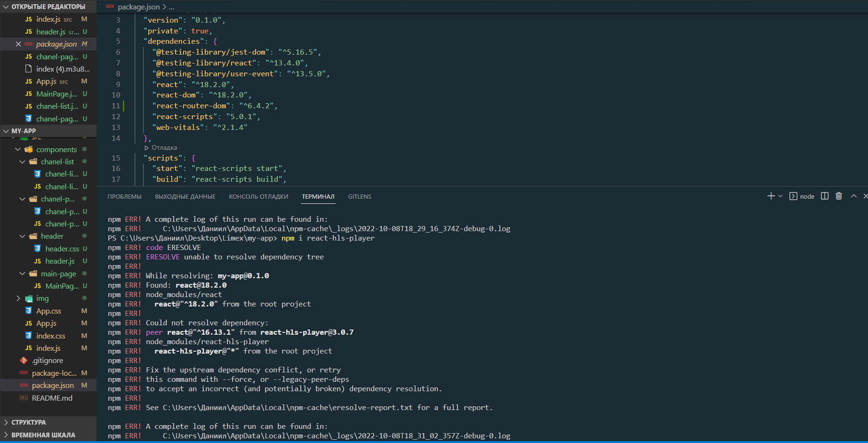The width and height of the screenshot is (868, 443).
Task: Switch to the GITLENS panel tab
Action: (360, 197)
